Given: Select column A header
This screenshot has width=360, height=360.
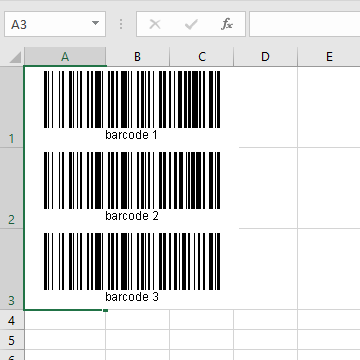Looking at the screenshot, I should coord(65,57).
